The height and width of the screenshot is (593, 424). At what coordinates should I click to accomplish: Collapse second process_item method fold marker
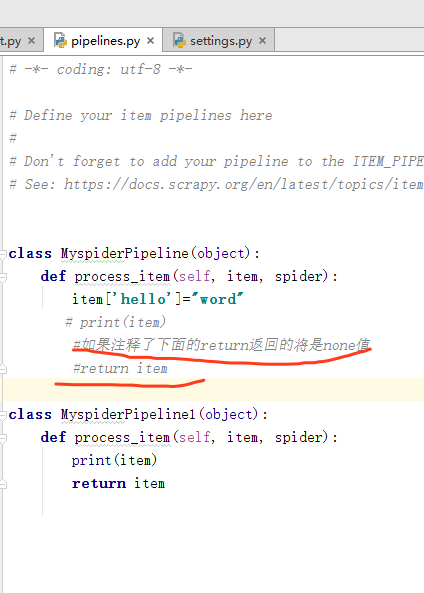(3, 438)
